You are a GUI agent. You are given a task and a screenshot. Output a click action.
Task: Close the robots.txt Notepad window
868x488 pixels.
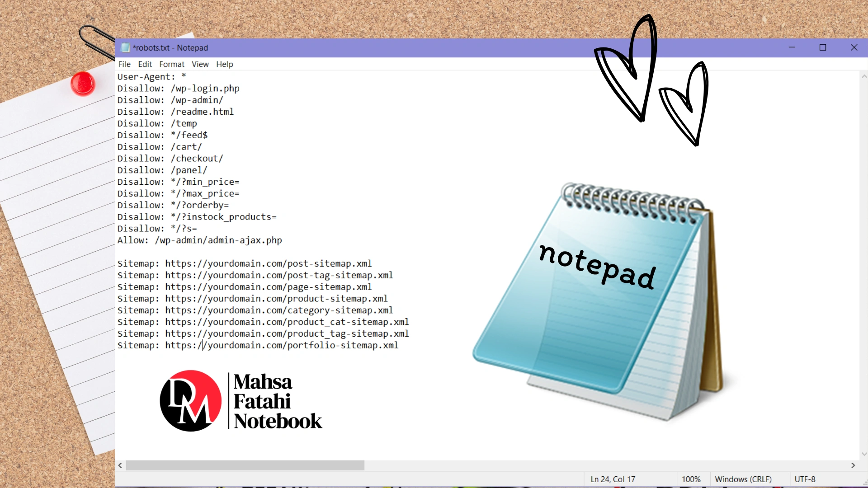coord(854,47)
